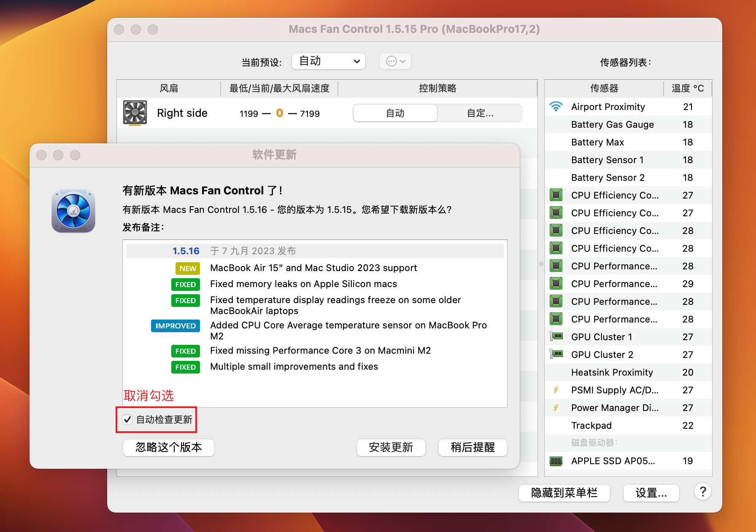Image resolution: width=756 pixels, height=532 pixels.
Task: Click the Power Manager Di... lightning icon
Action: coord(556,408)
